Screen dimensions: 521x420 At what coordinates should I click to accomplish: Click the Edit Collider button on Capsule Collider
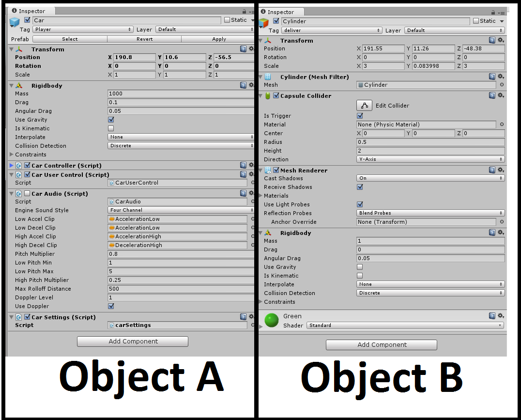[x=364, y=105]
